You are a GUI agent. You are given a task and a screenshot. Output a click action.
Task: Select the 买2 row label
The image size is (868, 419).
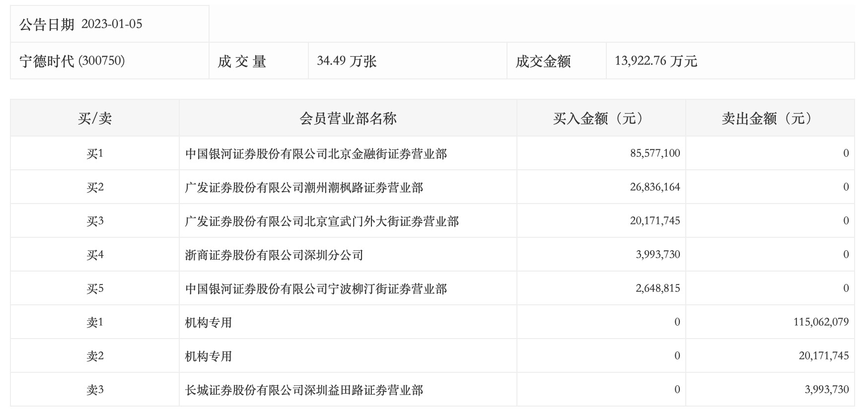(x=95, y=187)
